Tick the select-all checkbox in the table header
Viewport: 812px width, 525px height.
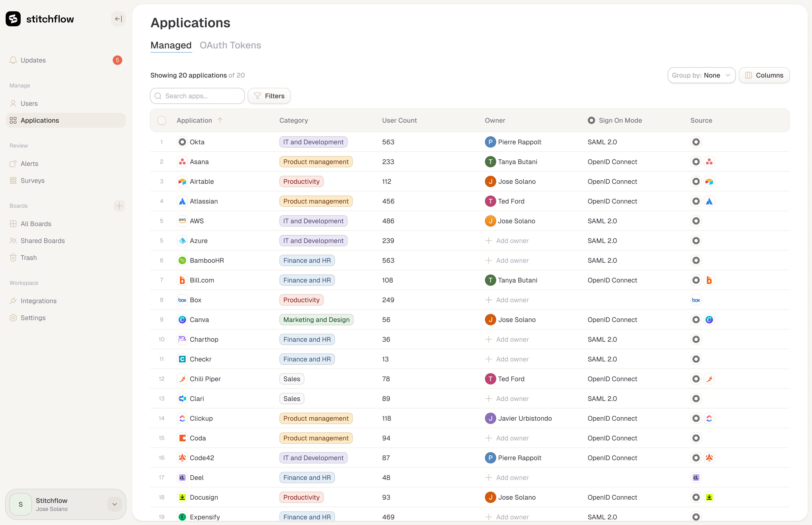161,120
